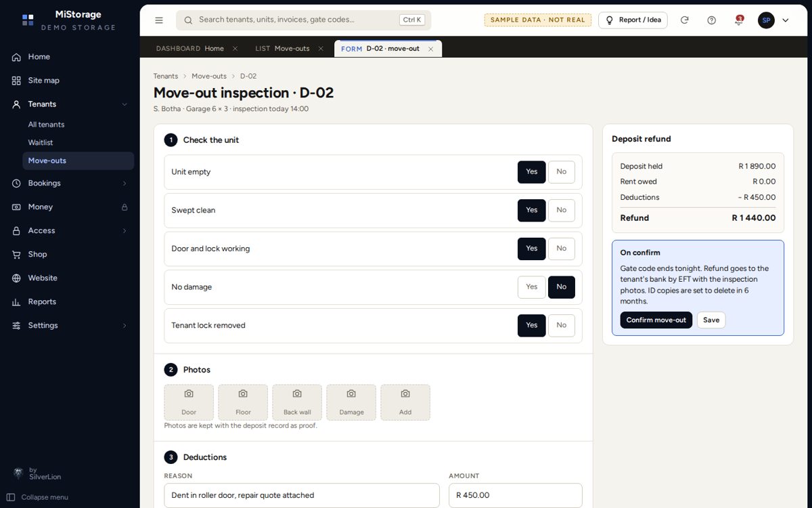Open Site map in sidebar
This screenshot has height=508, width=812.
click(70, 81)
